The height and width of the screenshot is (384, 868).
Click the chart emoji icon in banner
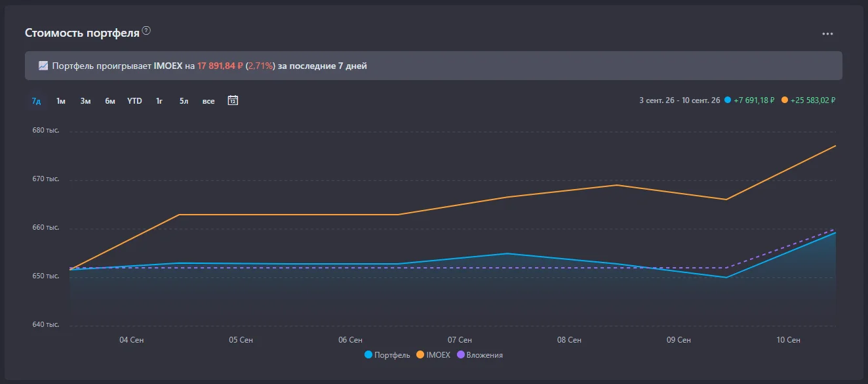[x=43, y=66]
